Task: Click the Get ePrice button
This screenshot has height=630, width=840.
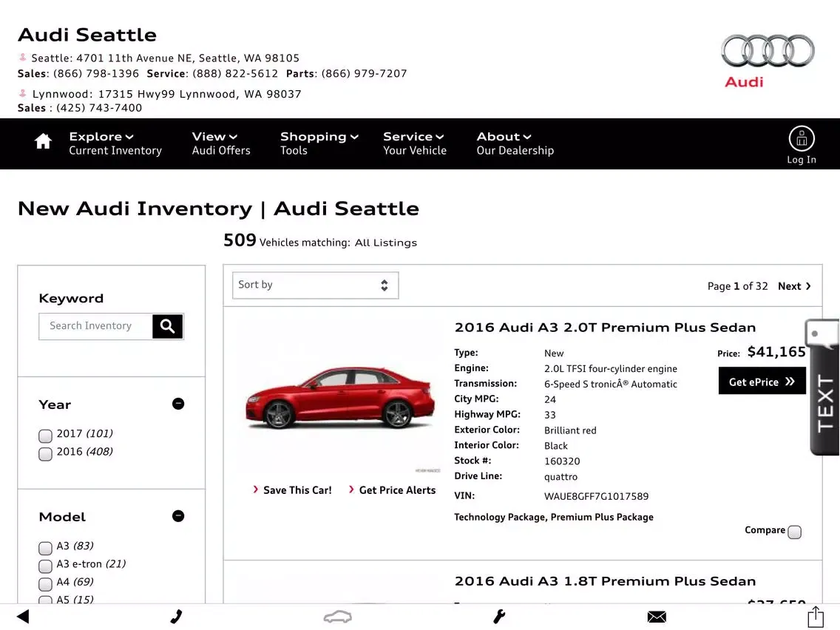Action: [x=762, y=381]
